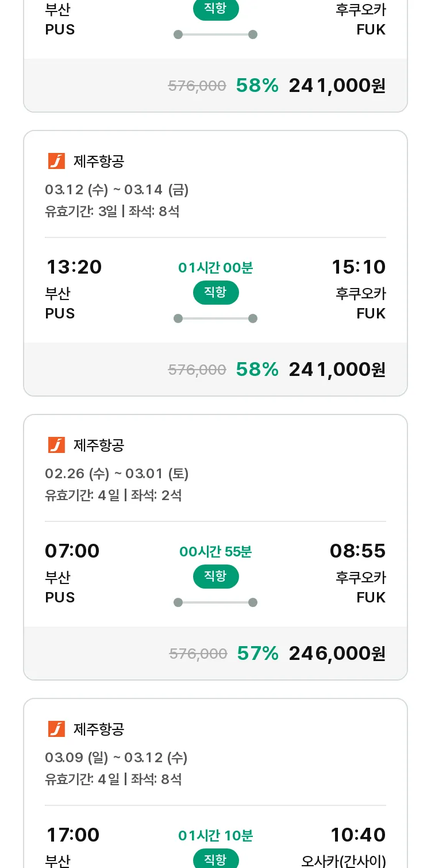This screenshot has height=868, width=431.
Task: Select the 241,000원 fare below the 13:20 flight
Action: coord(337,369)
